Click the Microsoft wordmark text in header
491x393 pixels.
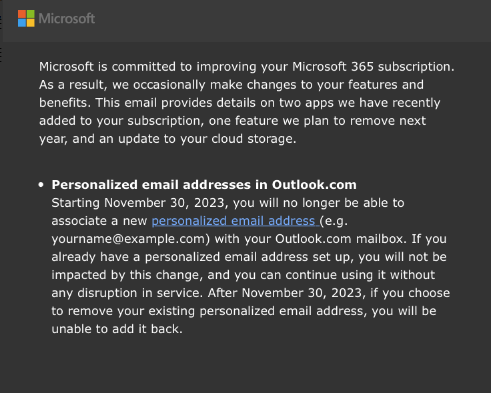(67, 18)
